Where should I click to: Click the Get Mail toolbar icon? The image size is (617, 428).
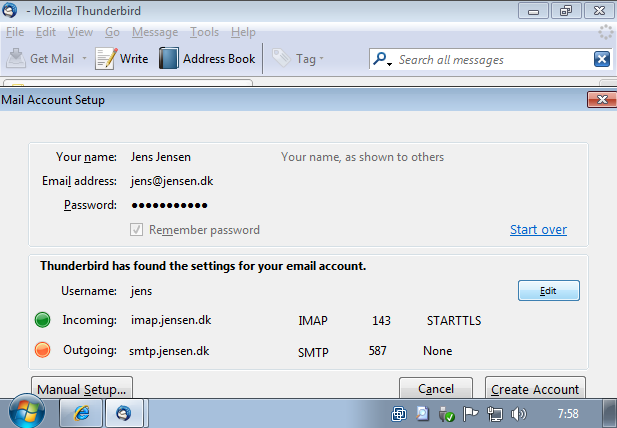pyautogui.click(x=16, y=58)
